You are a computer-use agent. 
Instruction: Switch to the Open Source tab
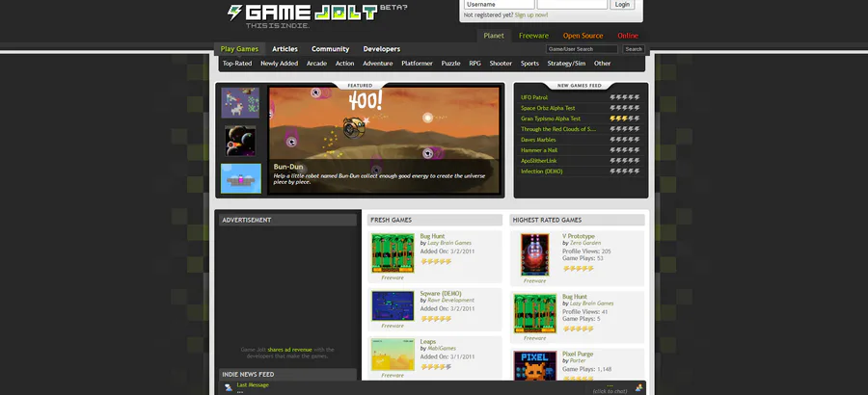point(583,36)
